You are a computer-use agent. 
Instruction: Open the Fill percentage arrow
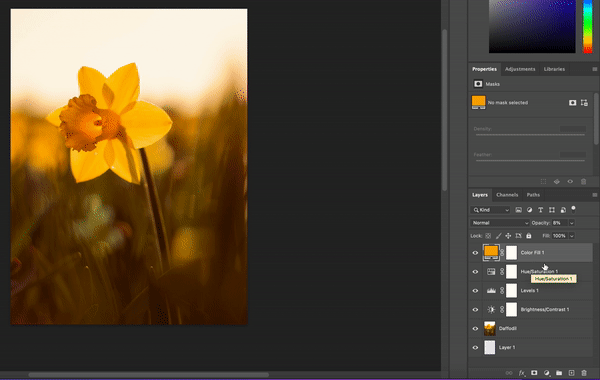[572, 236]
